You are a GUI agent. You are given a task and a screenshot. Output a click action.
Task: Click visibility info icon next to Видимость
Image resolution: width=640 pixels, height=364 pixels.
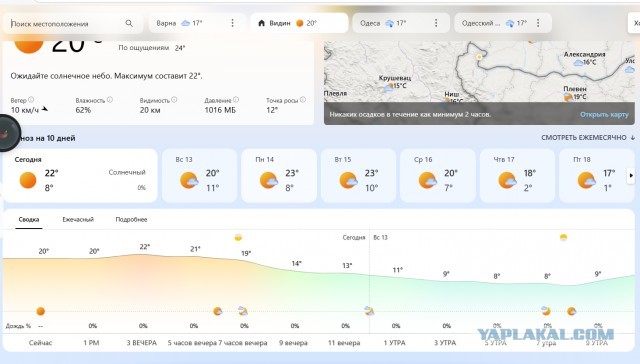pyautogui.click(x=174, y=100)
